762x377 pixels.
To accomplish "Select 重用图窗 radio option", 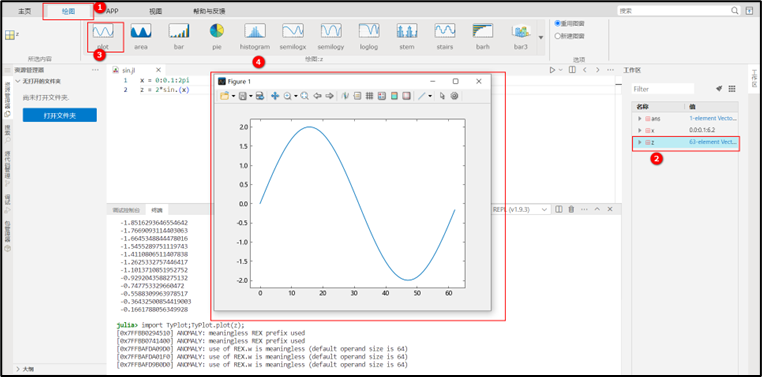I will click(570, 23).
